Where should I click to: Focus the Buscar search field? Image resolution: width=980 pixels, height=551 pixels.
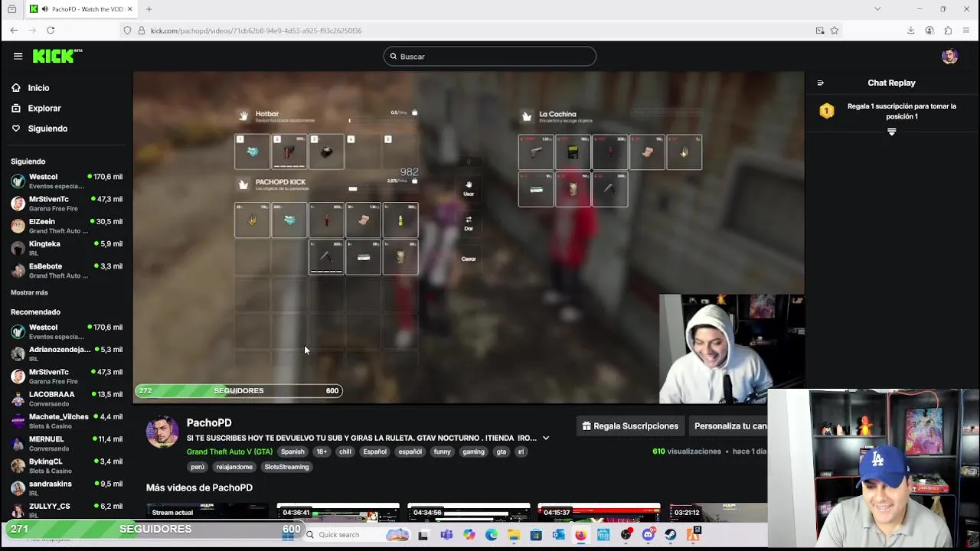(490, 57)
